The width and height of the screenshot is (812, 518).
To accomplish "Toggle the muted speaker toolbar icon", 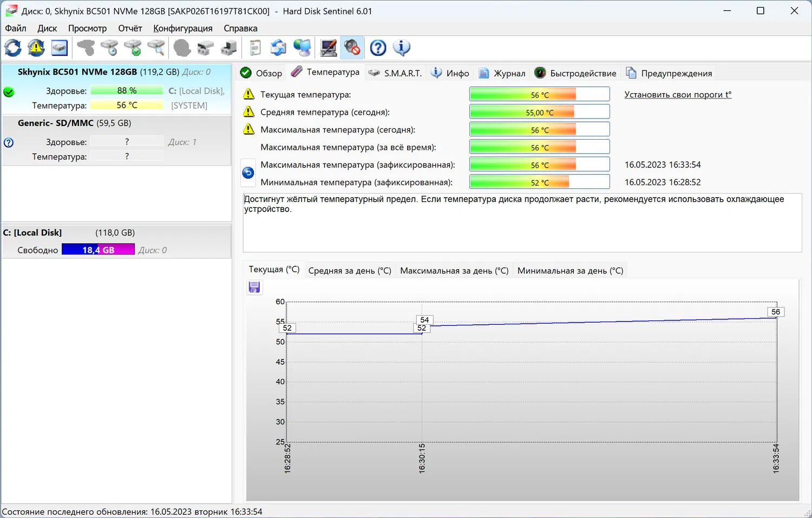I will 352,48.
